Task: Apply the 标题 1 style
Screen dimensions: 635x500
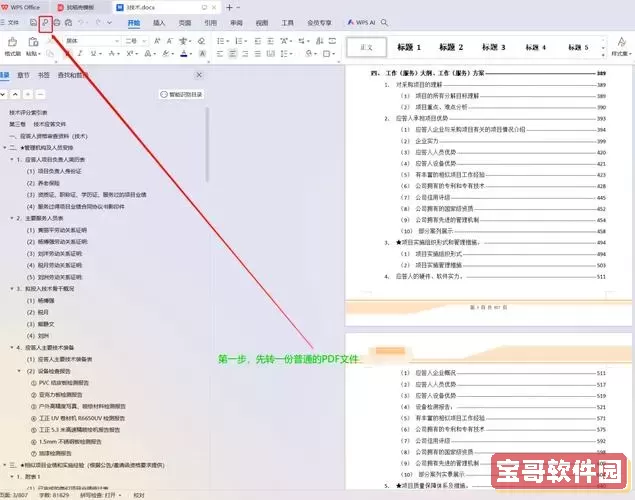Action: 409,47
